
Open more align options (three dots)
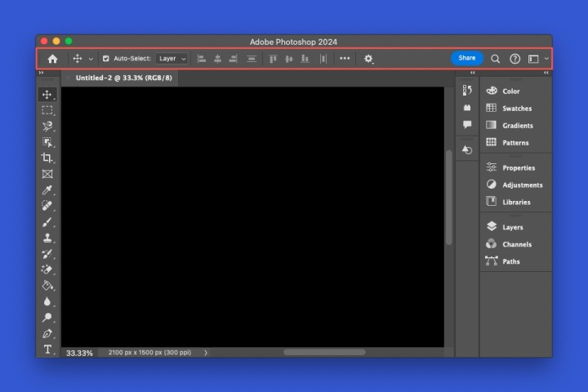(x=345, y=59)
